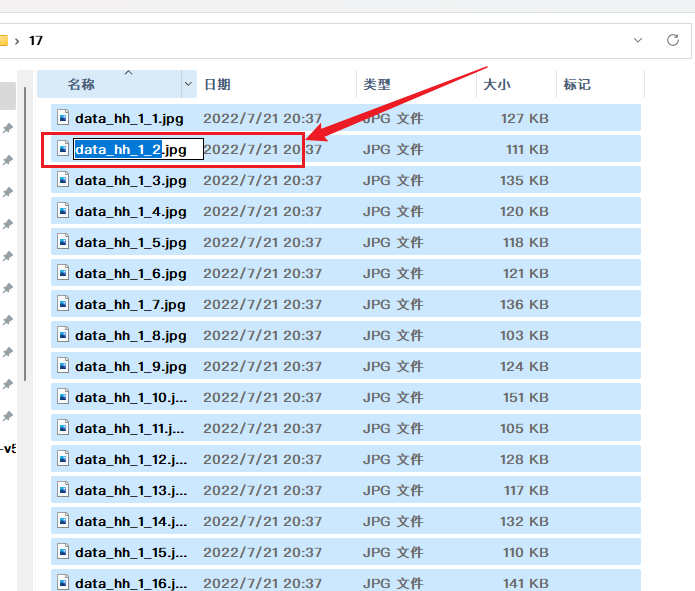Select the file name data_hh_1_14.j...
The image size is (695, 591).
pyautogui.click(x=131, y=522)
